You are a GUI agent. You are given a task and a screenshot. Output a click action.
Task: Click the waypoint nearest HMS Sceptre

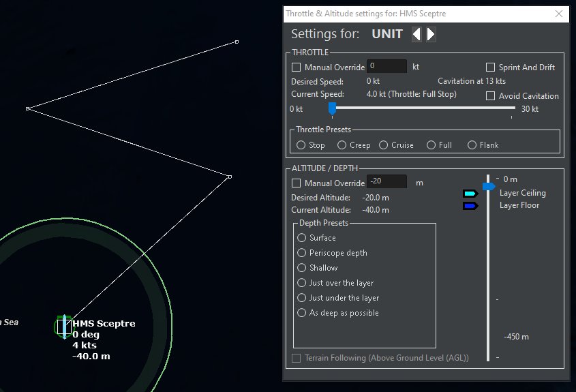(x=230, y=177)
